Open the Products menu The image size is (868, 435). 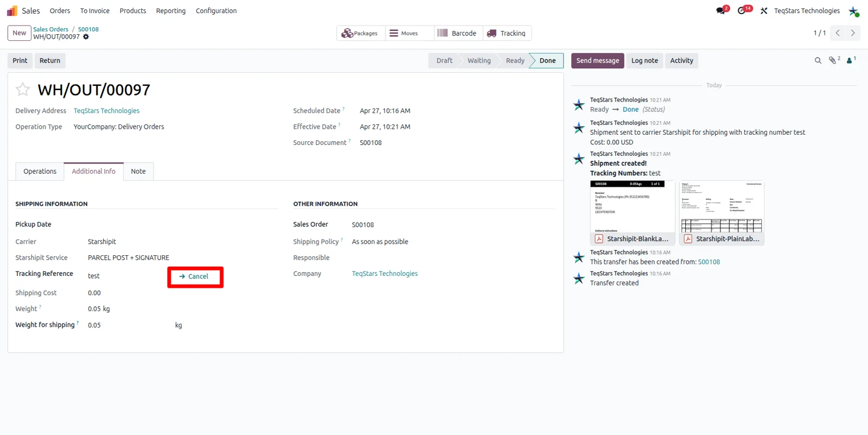tap(133, 11)
